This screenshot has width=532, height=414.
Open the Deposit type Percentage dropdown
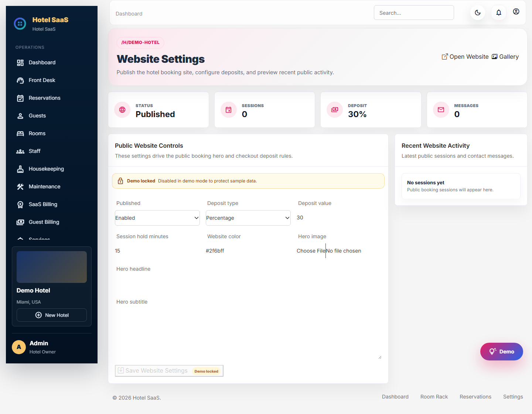248,218
